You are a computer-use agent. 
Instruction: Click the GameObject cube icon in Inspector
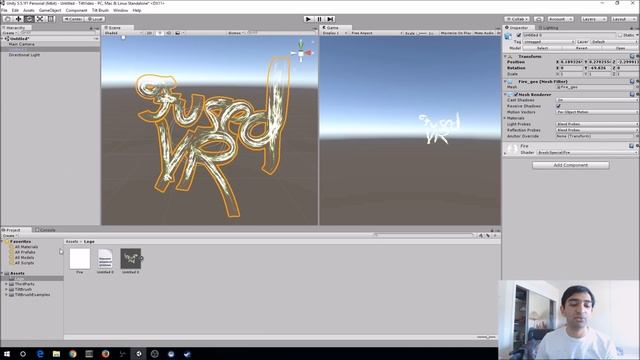point(508,36)
